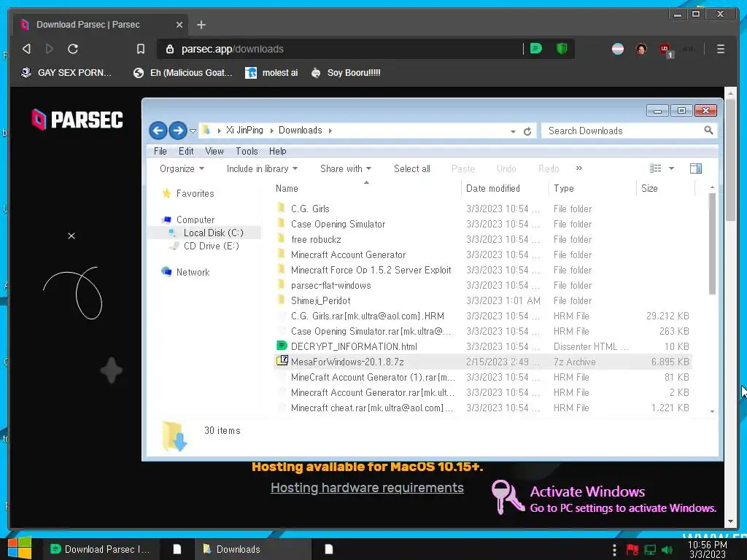This screenshot has width=747, height=560.
Task: Open a new browser tab with plus
Action: click(201, 24)
